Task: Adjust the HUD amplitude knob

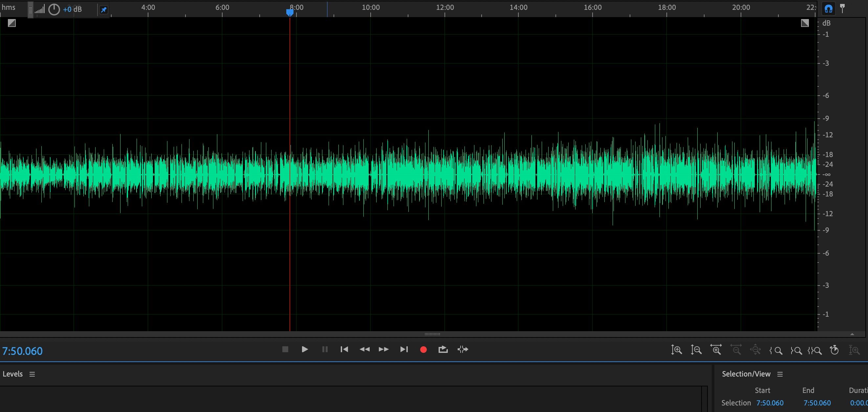Action: (x=54, y=10)
